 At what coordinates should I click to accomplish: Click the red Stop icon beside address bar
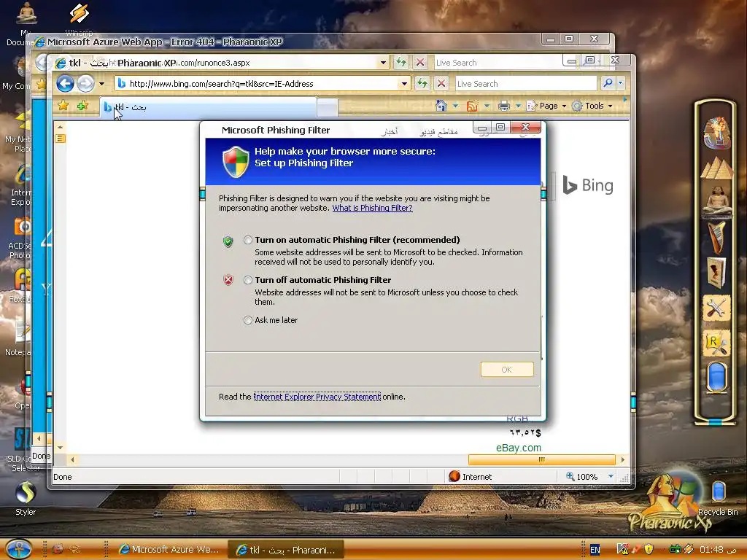point(441,84)
